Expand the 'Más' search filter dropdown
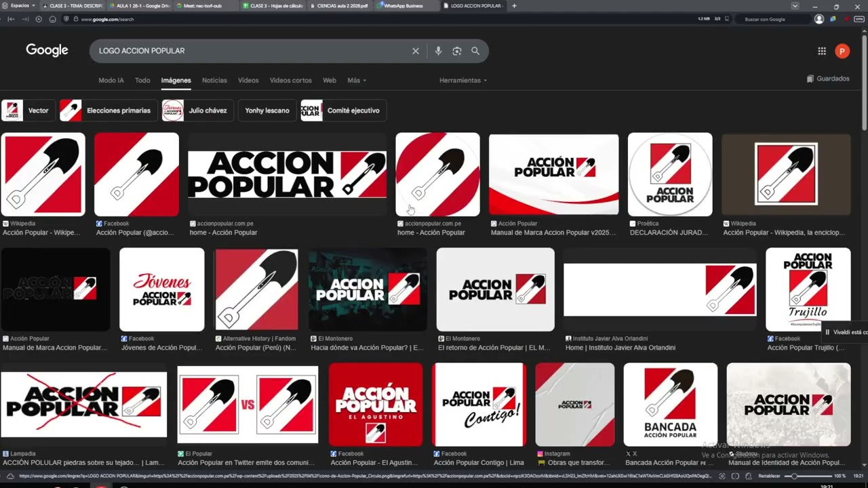Viewport: 868px width, 488px height. (356, 80)
